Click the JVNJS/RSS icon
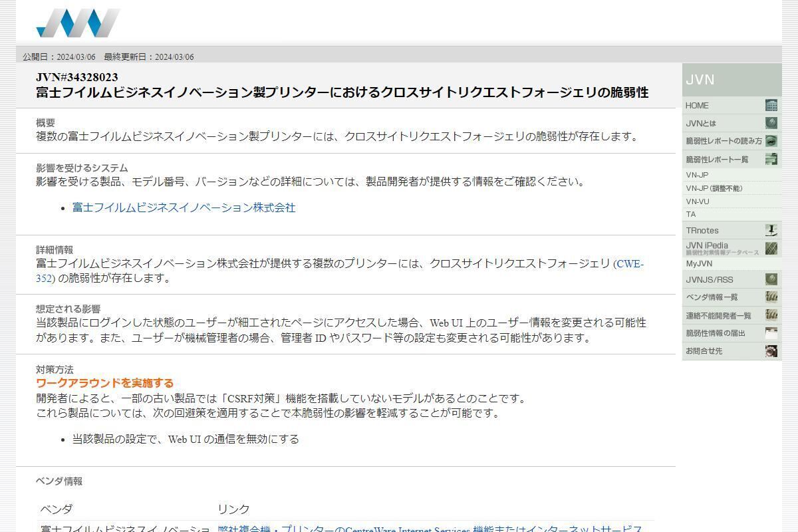 (x=771, y=279)
